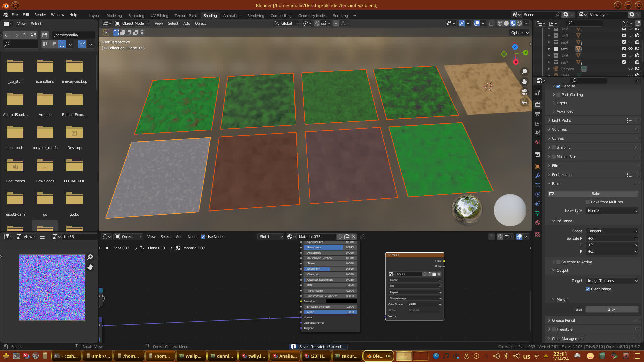Viewport: 644px width, 362px height.
Task: Click the refresh folder icon in file browser
Action: coord(33,35)
